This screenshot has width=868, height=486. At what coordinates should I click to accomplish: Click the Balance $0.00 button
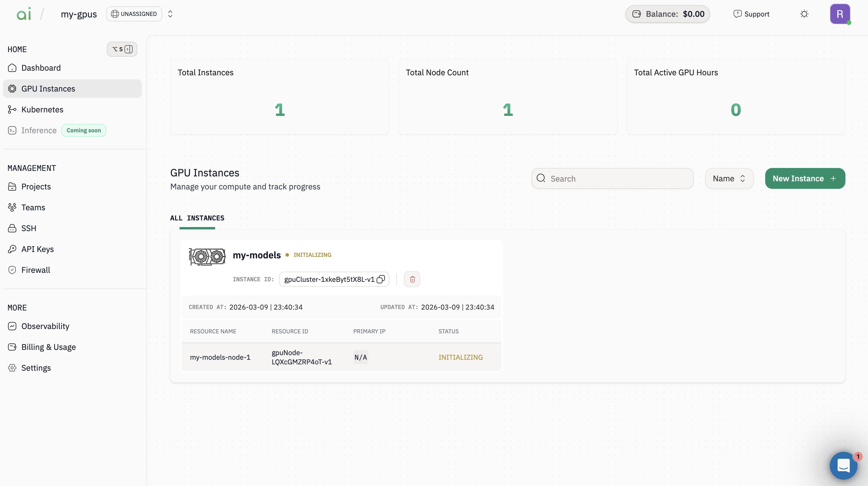tap(668, 14)
